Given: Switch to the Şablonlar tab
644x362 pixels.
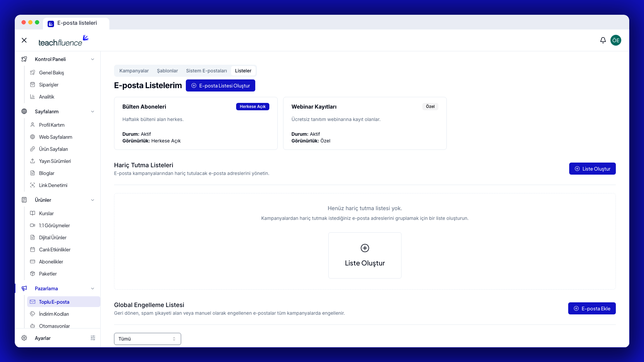Looking at the screenshot, I should coord(167,71).
